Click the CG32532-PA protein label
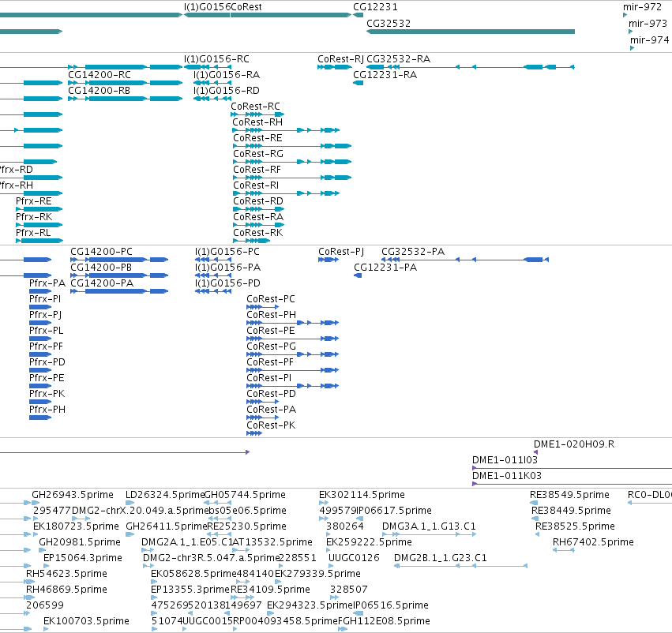Image resolution: width=672 pixels, height=633 pixels. [413, 252]
